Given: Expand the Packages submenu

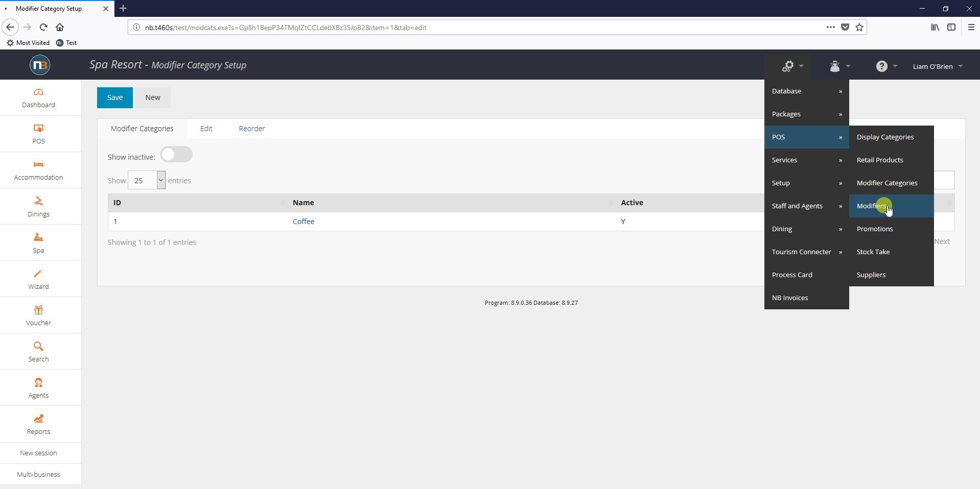Looking at the screenshot, I should click(807, 114).
